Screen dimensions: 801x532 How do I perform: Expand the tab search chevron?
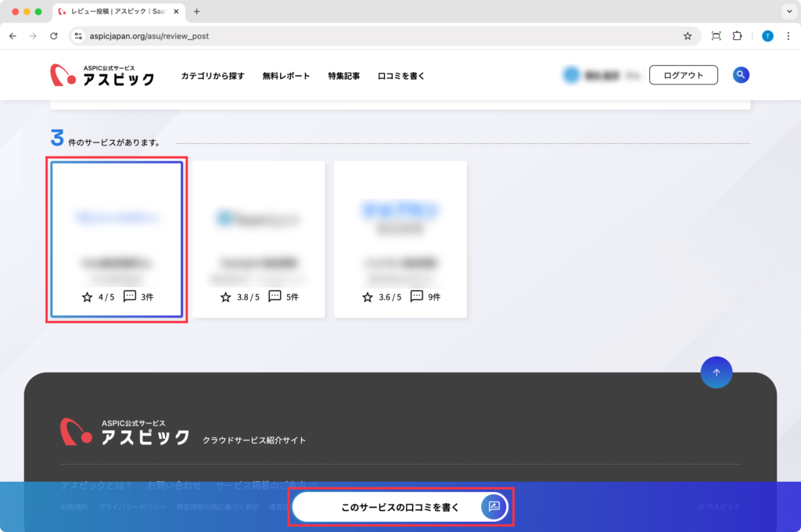click(x=789, y=11)
